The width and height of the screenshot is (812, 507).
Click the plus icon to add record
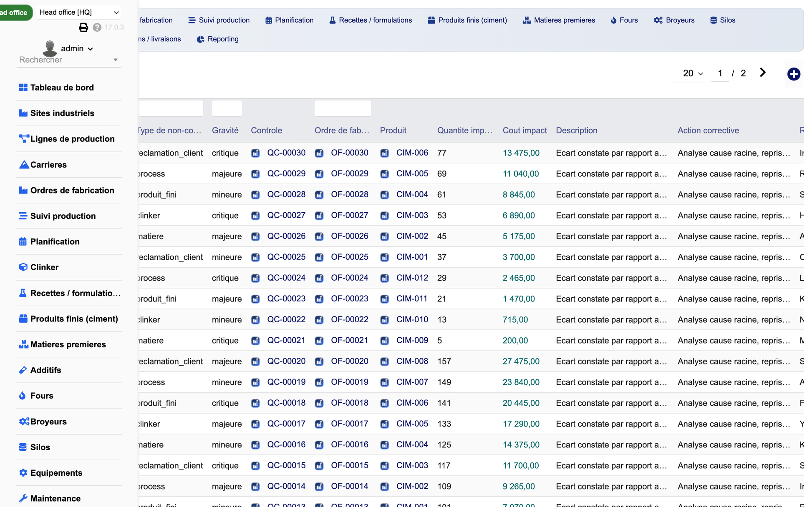pos(794,74)
